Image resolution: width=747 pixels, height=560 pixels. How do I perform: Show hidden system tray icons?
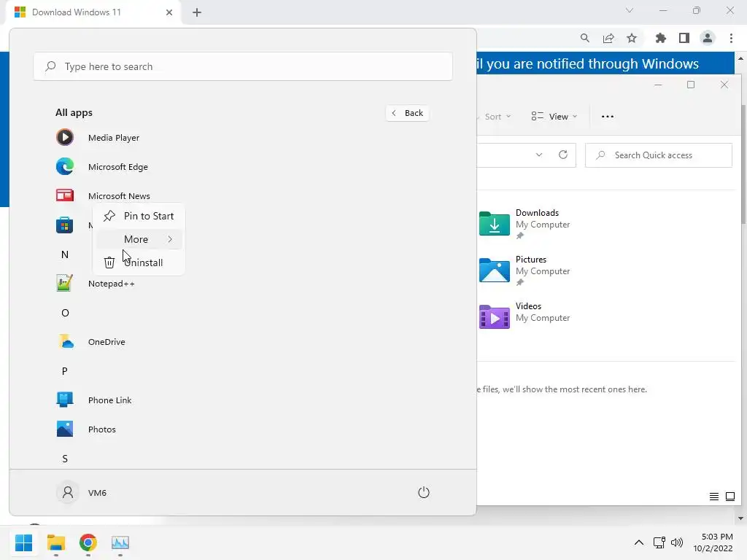click(639, 542)
